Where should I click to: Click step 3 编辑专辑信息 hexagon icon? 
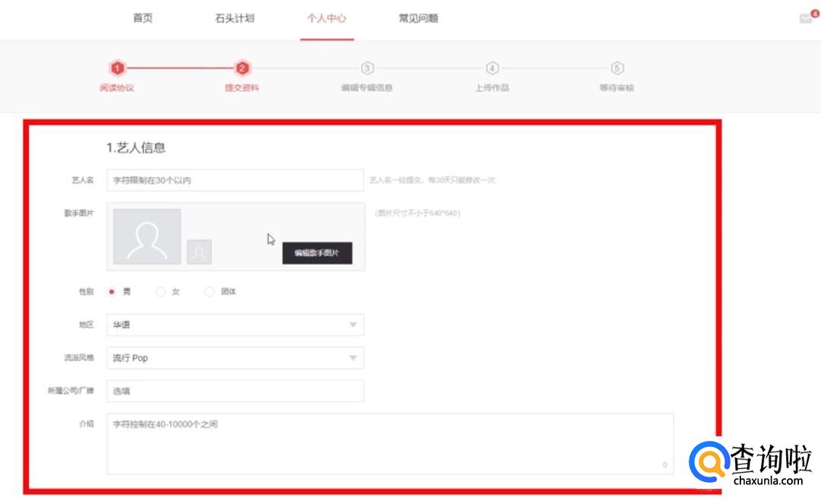(367, 68)
